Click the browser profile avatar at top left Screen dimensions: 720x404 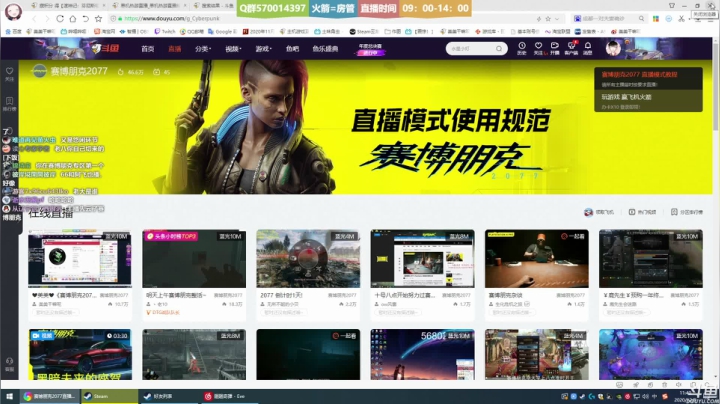(x=13, y=11)
